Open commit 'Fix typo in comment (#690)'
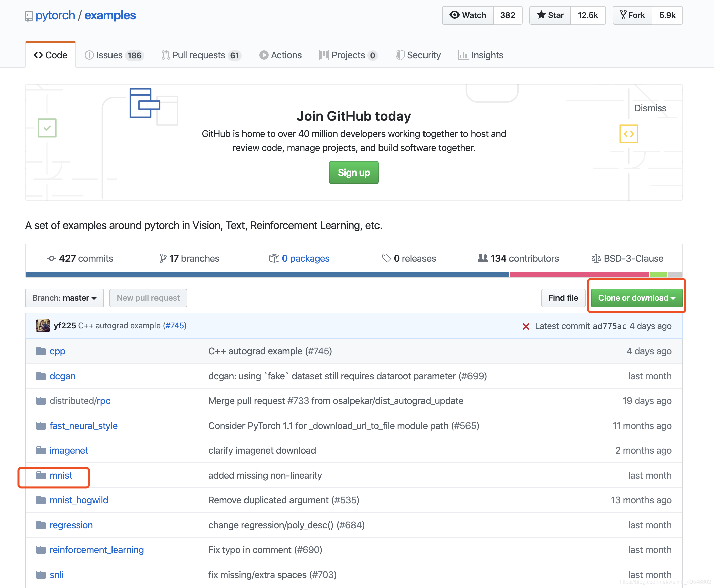This screenshot has height=588, width=714. pos(265,550)
